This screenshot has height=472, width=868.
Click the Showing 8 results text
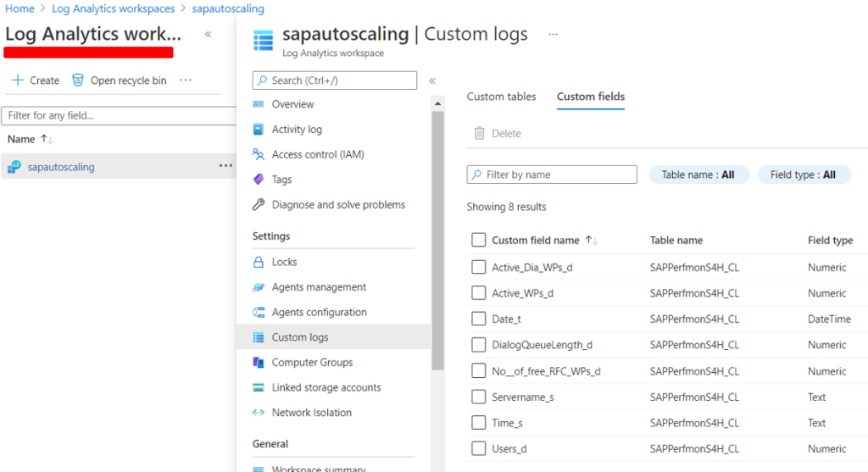506,207
